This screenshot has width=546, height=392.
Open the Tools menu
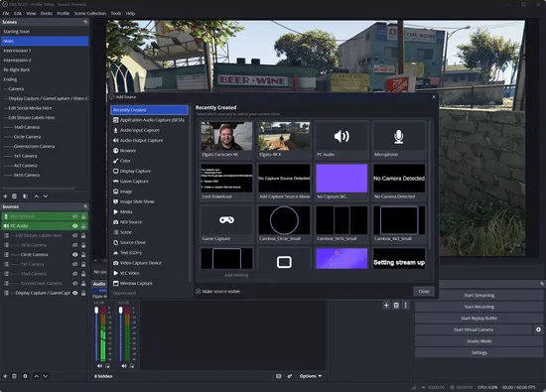[116, 13]
